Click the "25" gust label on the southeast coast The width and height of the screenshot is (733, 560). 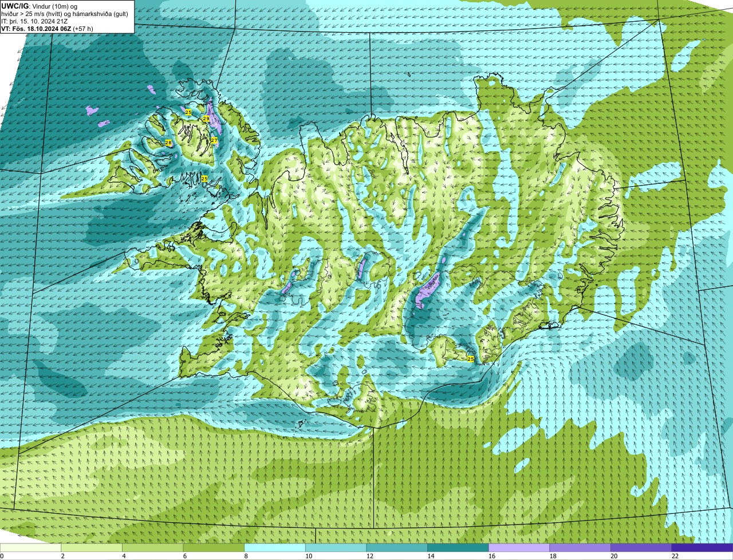pyautogui.click(x=471, y=359)
